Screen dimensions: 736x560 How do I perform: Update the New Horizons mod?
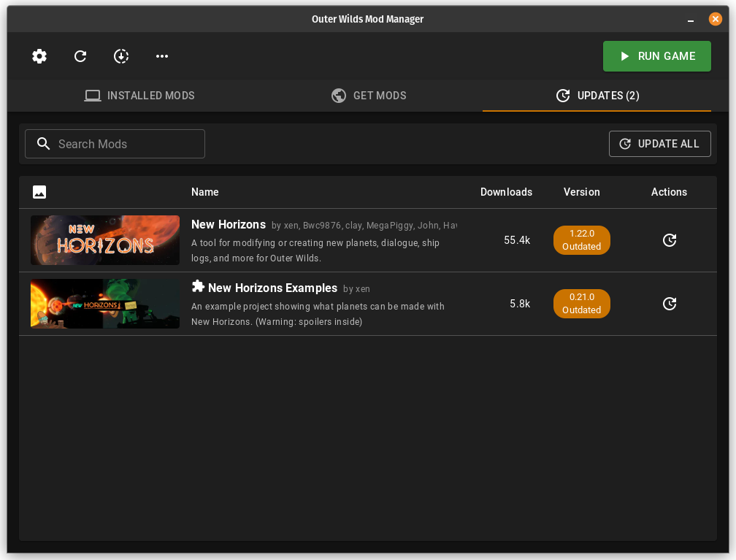pyautogui.click(x=669, y=240)
